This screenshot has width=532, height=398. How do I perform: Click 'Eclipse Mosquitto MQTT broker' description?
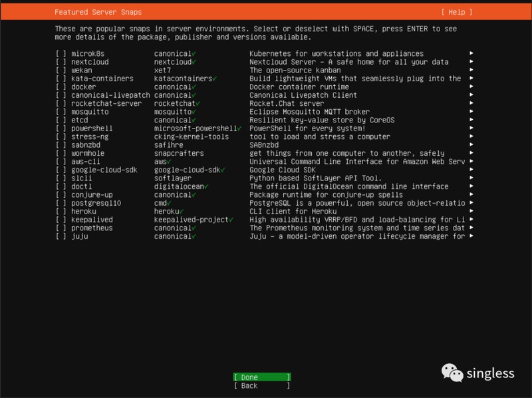[309, 112]
